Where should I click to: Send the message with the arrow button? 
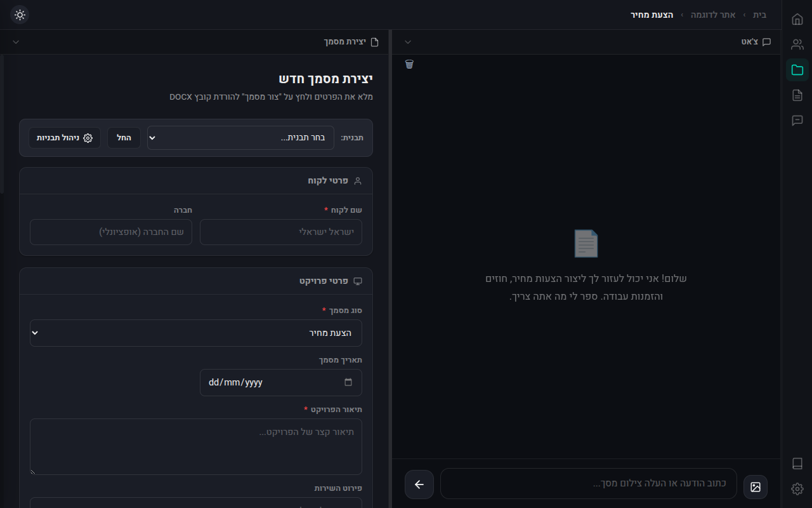(419, 485)
